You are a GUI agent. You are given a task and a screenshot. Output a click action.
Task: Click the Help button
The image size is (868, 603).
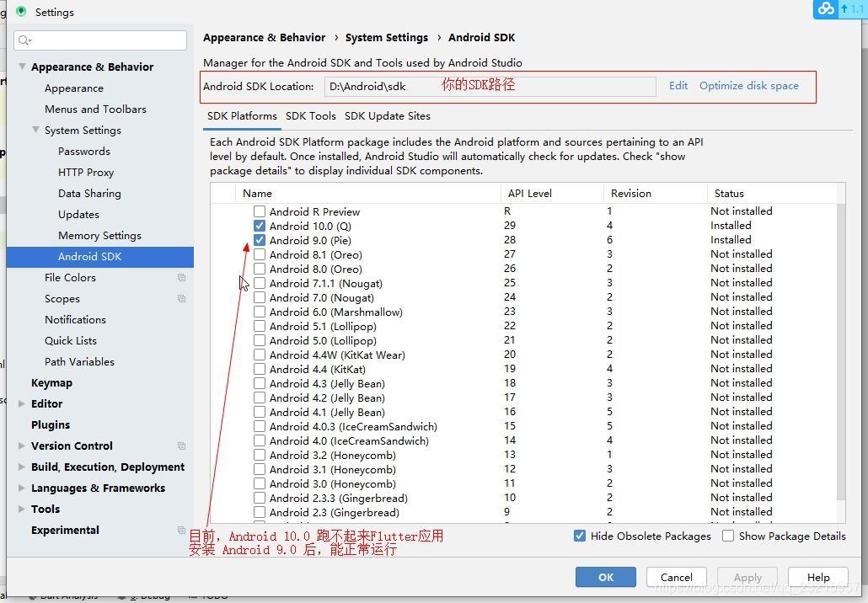(818, 577)
